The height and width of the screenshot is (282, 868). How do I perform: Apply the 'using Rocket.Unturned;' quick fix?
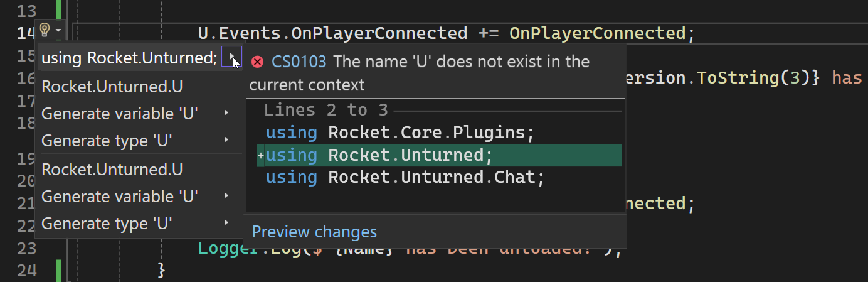[129, 58]
